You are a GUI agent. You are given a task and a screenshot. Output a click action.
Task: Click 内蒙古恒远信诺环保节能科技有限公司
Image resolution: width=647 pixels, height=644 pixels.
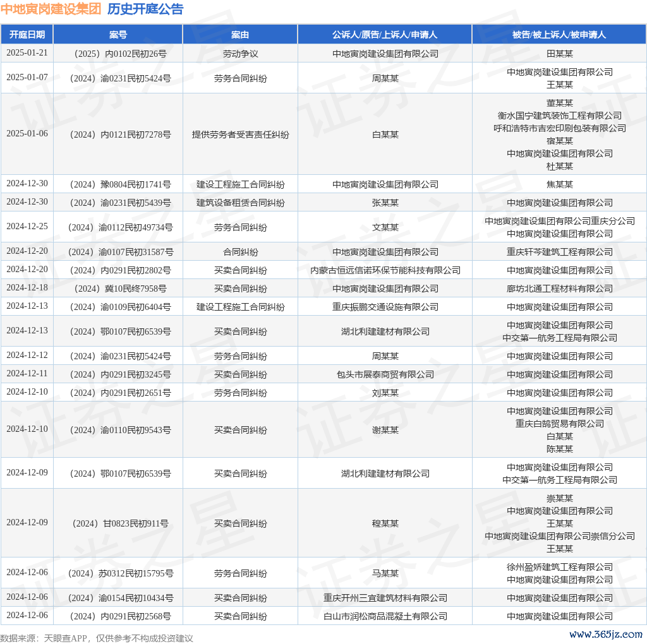coord(385,270)
